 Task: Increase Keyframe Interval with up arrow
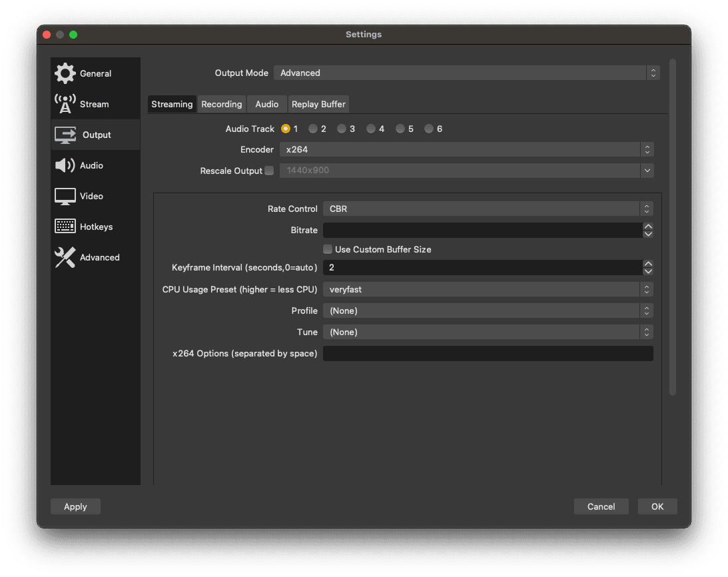point(648,264)
